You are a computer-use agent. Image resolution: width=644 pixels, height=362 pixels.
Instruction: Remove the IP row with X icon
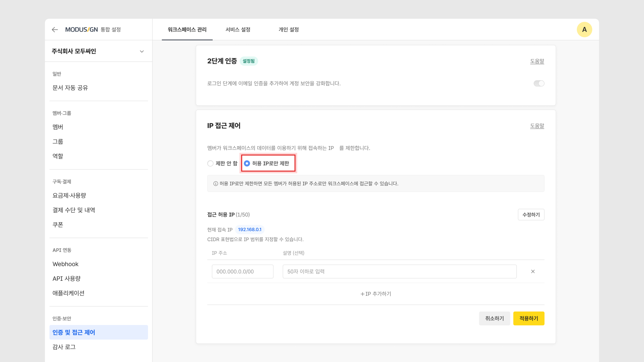(533, 271)
